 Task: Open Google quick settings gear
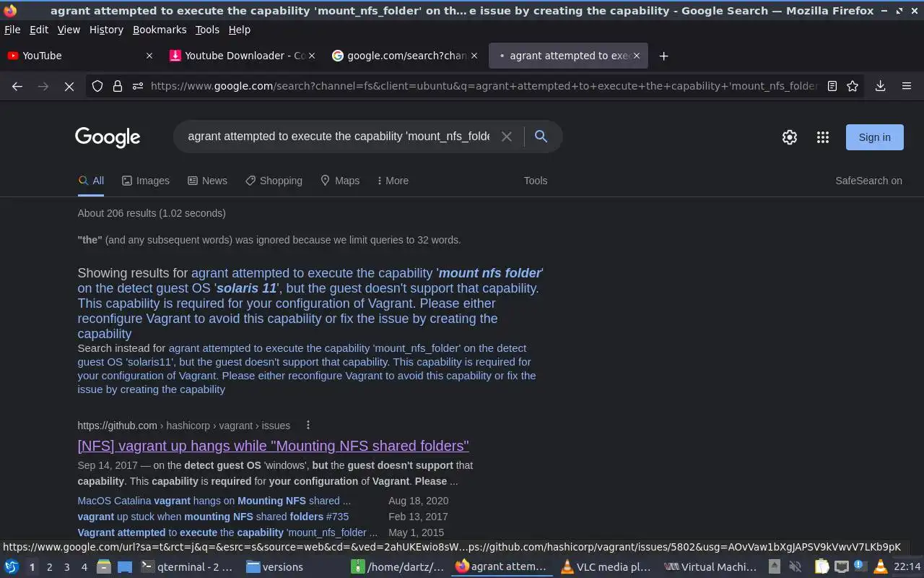[790, 137]
